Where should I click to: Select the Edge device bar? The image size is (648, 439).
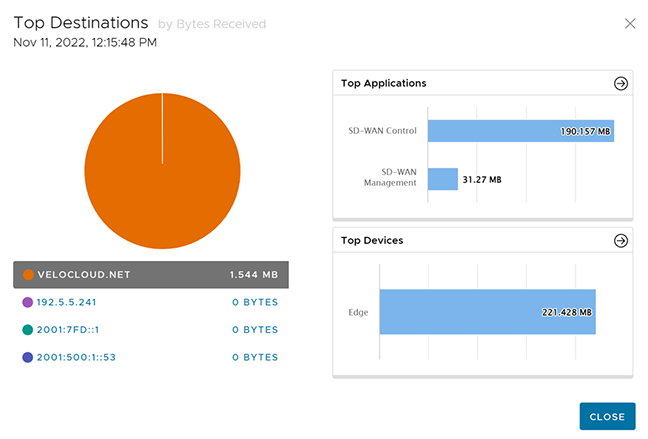point(487,312)
